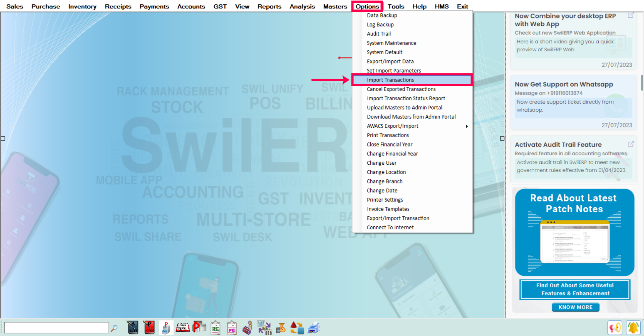Choose Close Financial Year
Image resolution: width=644 pixels, height=336 pixels.
click(x=412, y=145)
